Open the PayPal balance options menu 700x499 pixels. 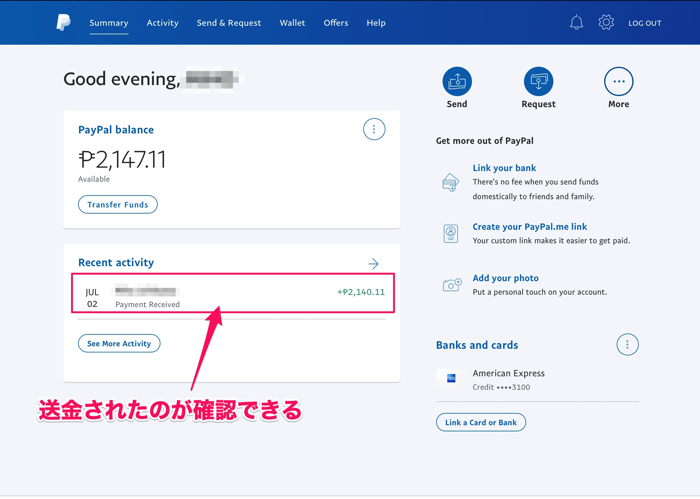pos(374,129)
